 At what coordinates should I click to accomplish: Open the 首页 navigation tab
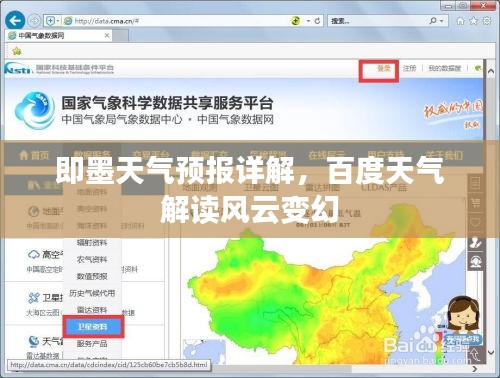pos(34,155)
